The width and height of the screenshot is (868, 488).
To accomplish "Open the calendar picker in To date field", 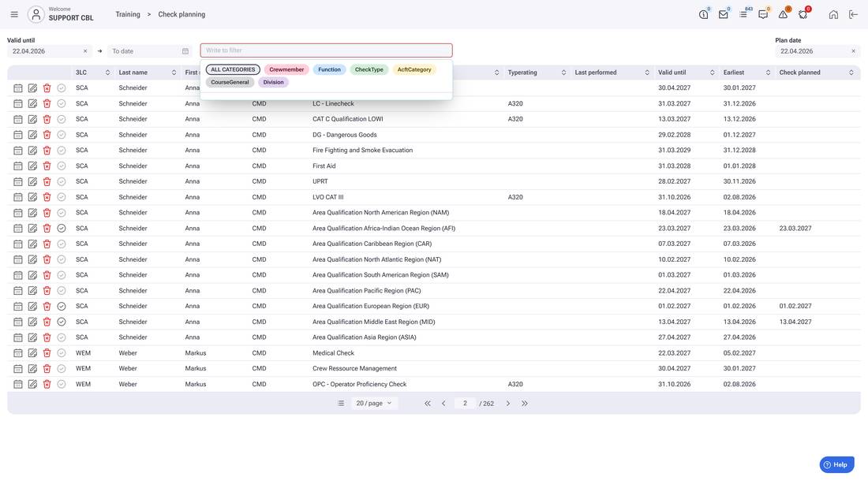I will click(185, 51).
